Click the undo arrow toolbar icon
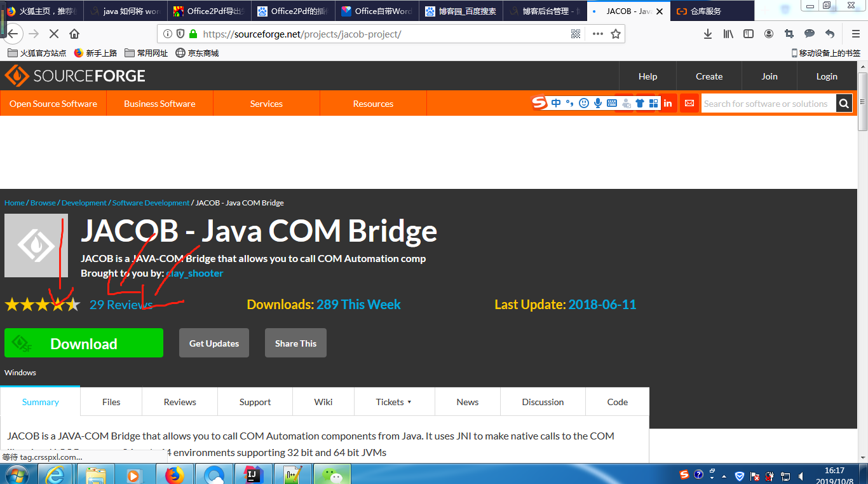 click(x=830, y=34)
